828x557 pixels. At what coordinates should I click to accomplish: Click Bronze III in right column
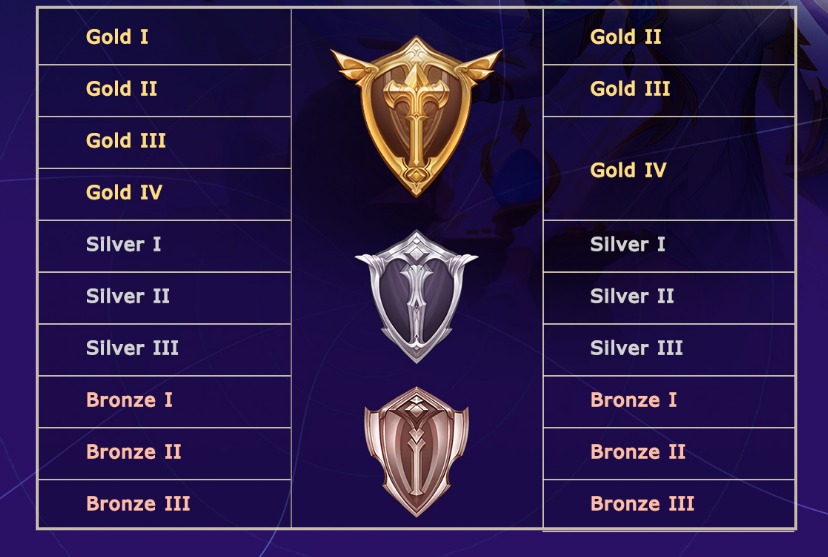click(642, 504)
